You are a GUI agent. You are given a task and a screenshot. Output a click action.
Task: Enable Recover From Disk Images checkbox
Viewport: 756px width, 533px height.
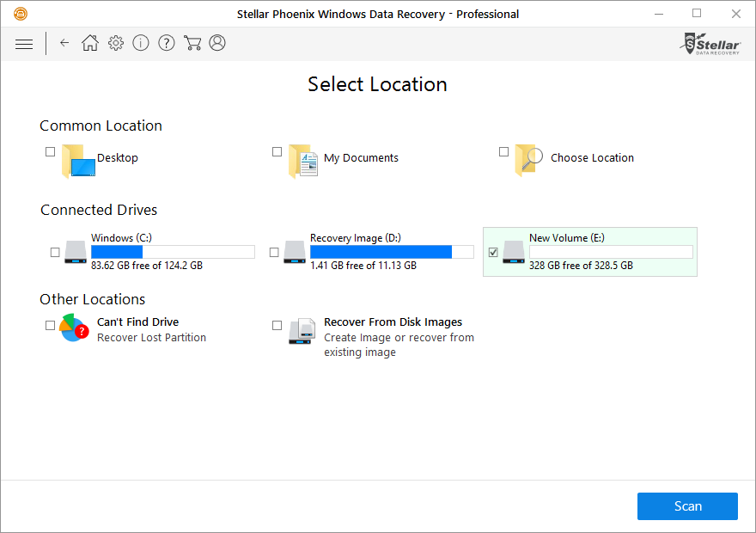[277, 326]
